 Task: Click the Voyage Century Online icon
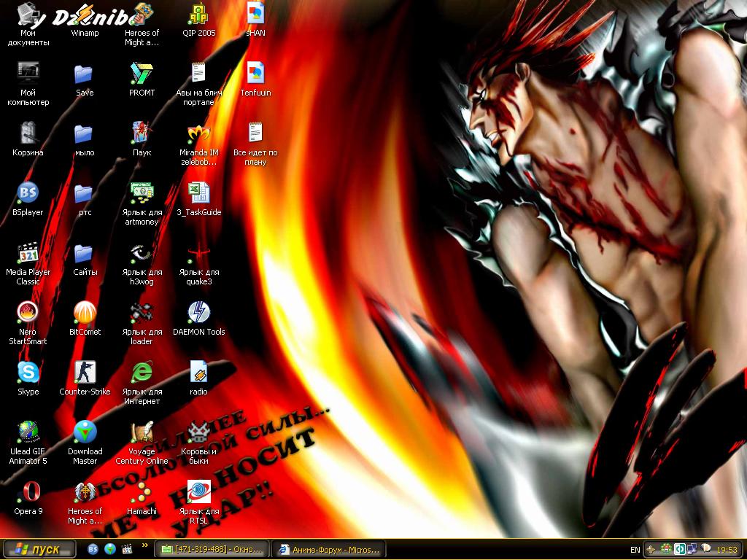pyautogui.click(x=142, y=443)
